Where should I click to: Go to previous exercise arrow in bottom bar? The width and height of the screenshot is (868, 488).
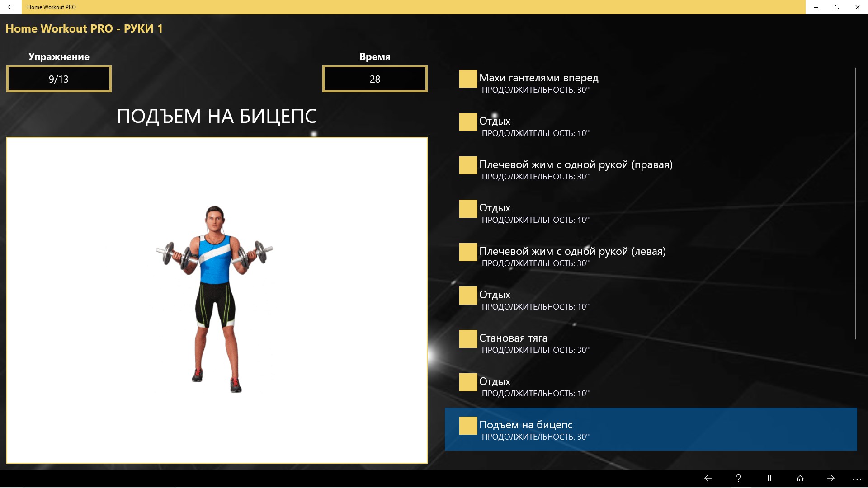click(708, 478)
